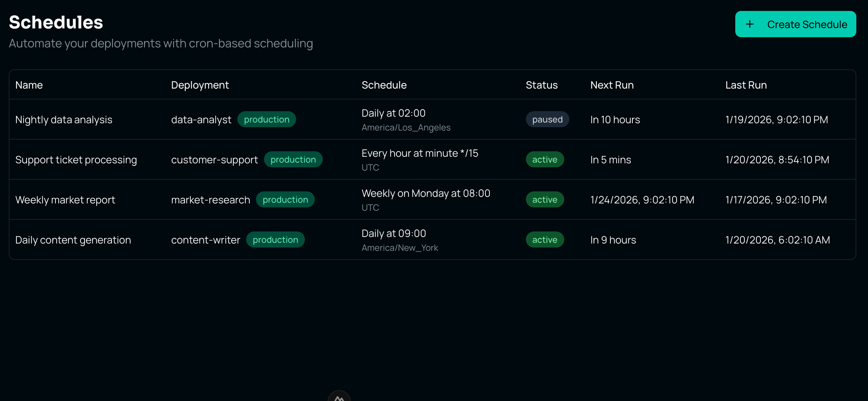868x401 pixels.
Task: Select the production badge beside data-analyst
Action: (x=267, y=119)
